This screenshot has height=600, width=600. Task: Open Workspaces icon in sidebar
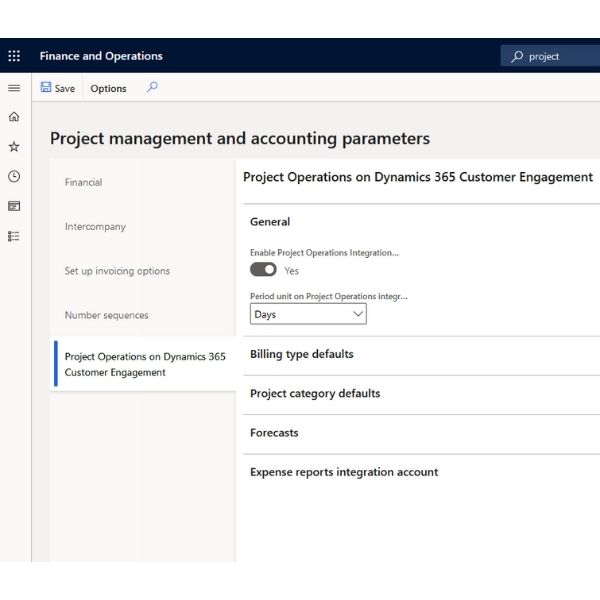pyautogui.click(x=14, y=206)
